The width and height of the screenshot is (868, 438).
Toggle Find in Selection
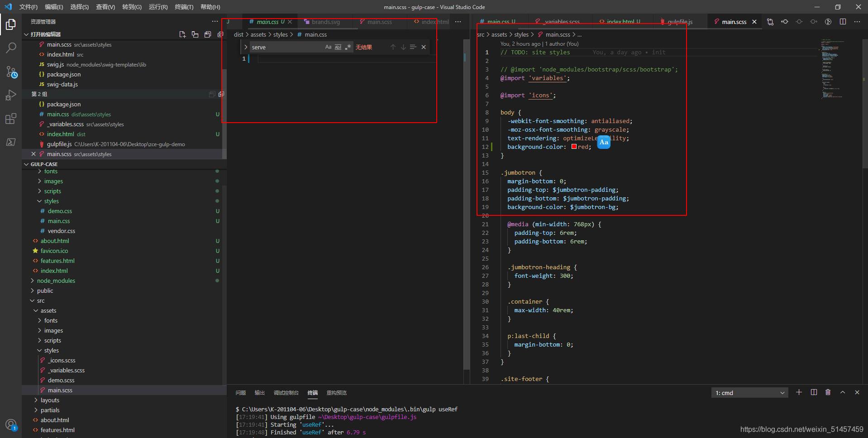(x=413, y=47)
